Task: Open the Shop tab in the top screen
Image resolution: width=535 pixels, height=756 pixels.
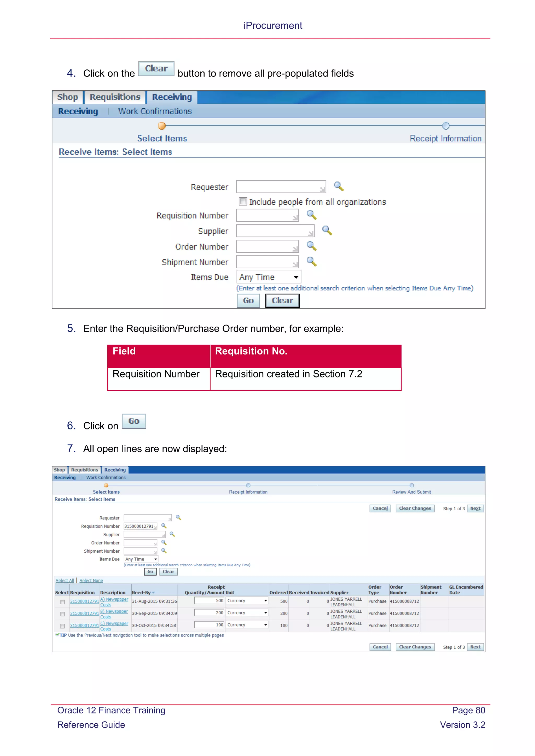Action: pyautogui.click(x=68, y=97)
